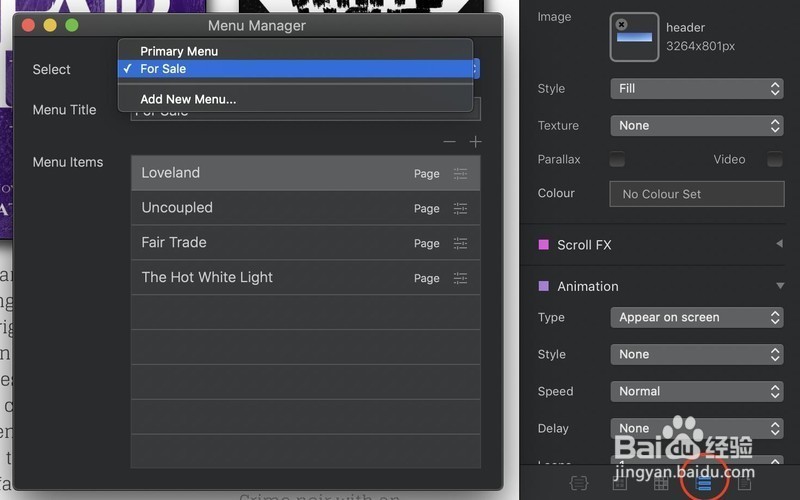
Task: Open settings for The Hot White Light
Action: point(460,278)
